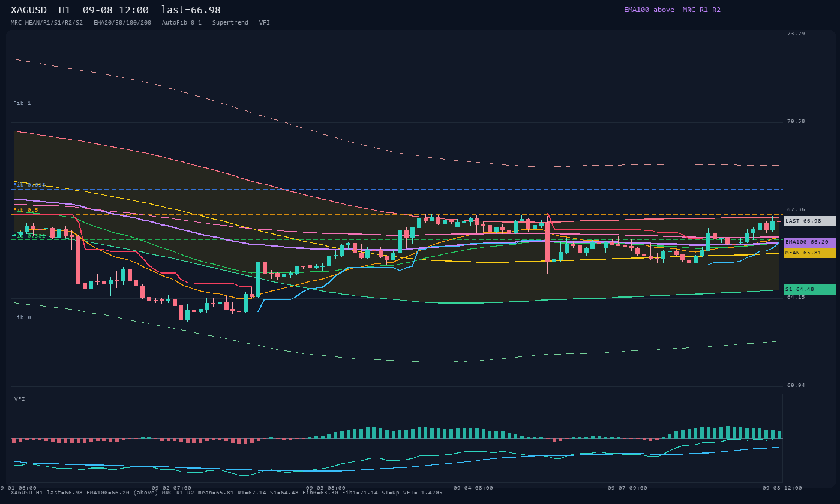Click the purple EMA100 above status text
Viewport: 840px width, 504px height.
[x=649, y=10]
